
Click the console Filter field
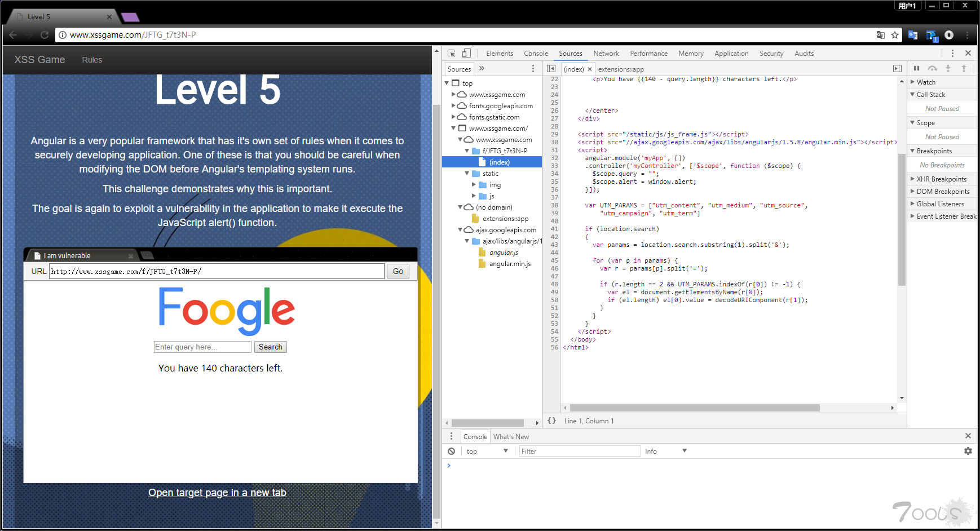pos(579,451)
